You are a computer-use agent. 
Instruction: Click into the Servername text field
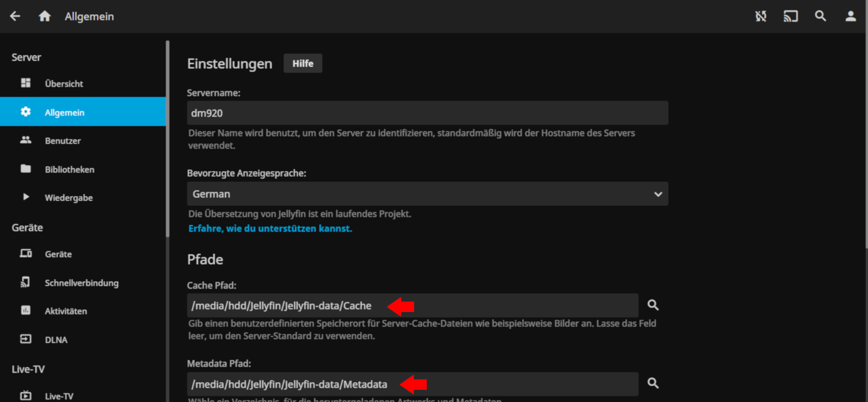tap(427, 113)
